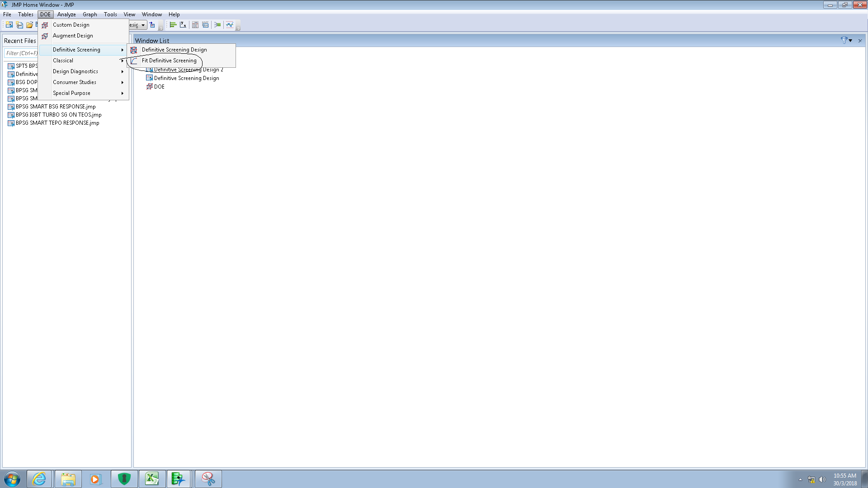Image resolution: width=868 pixels, height=488 pixels.
Task: Open the Analyze menu
Action: tap(66, 14)
